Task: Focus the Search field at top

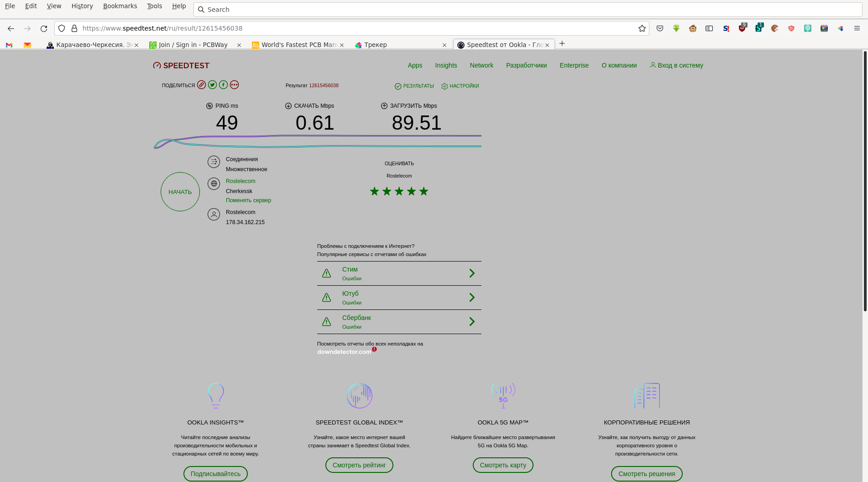Action: click(527, 10)
